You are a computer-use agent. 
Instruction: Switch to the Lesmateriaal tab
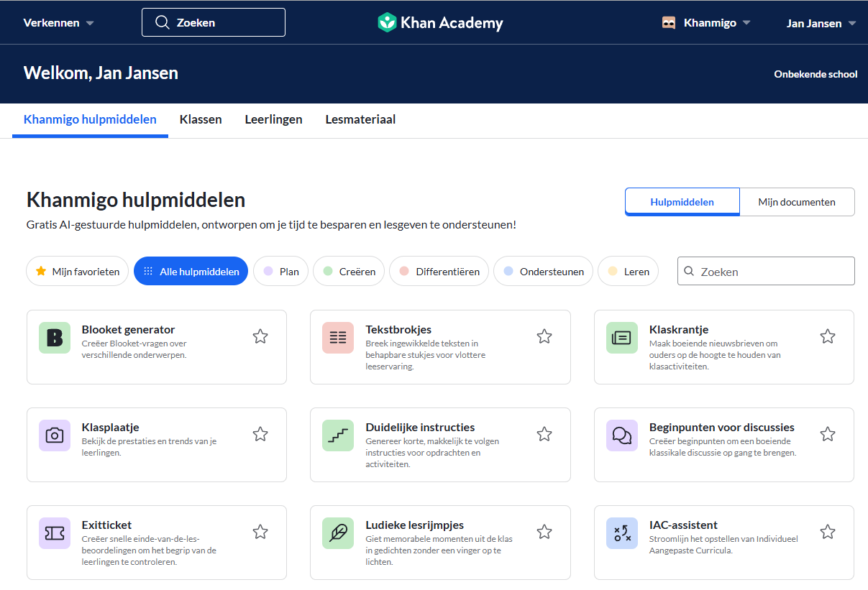coord(360,119)
